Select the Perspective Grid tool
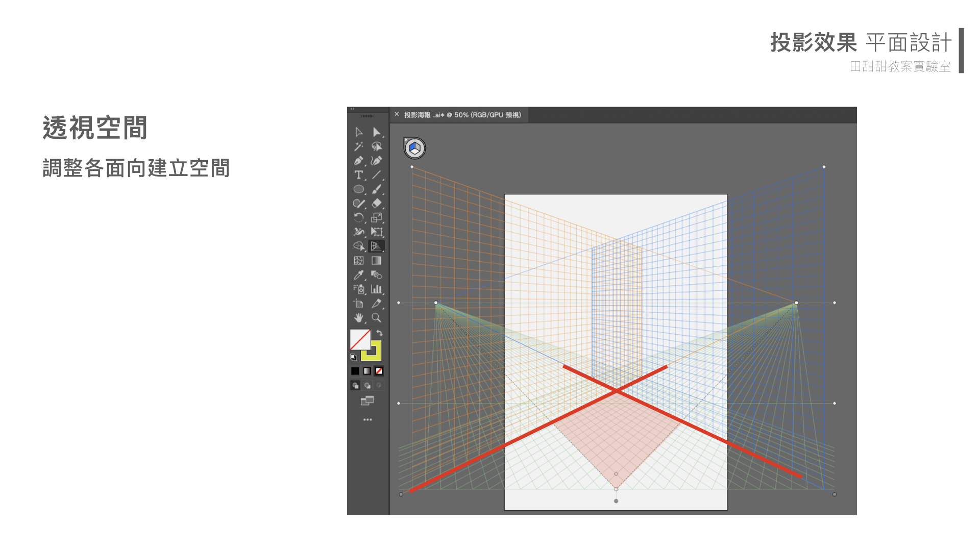 tap(377, 246)
